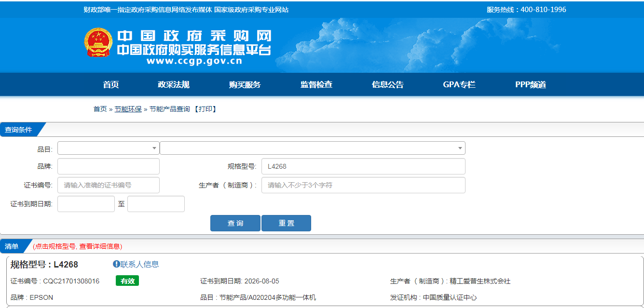The height and width of the screenshot is (308, 644).
Task: Open the first 品目 category dropdown
Action: (108, 148)
